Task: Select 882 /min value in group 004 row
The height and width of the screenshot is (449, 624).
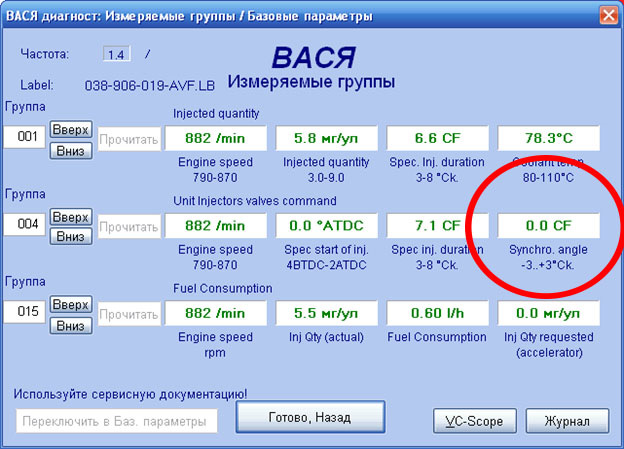Action: pos(215,226)
